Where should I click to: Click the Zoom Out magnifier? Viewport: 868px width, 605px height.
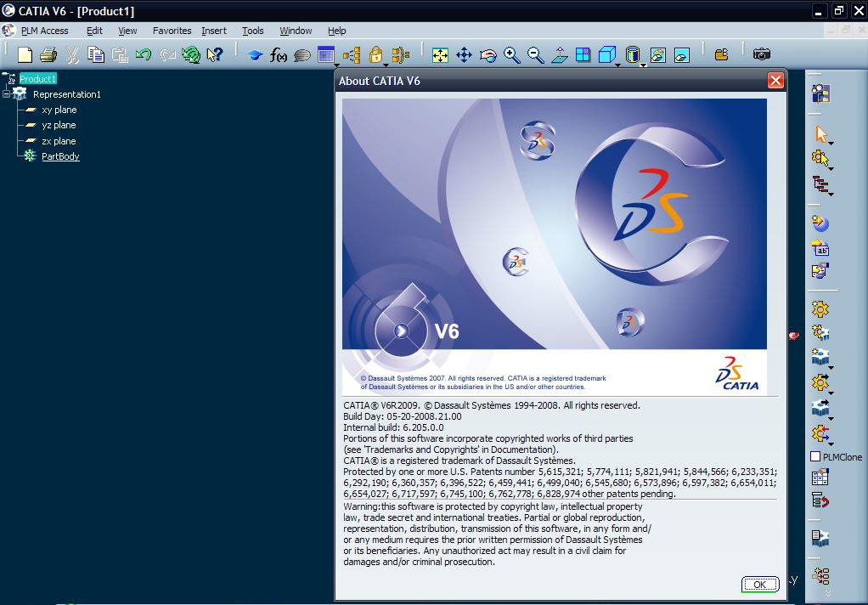point(536,55)
